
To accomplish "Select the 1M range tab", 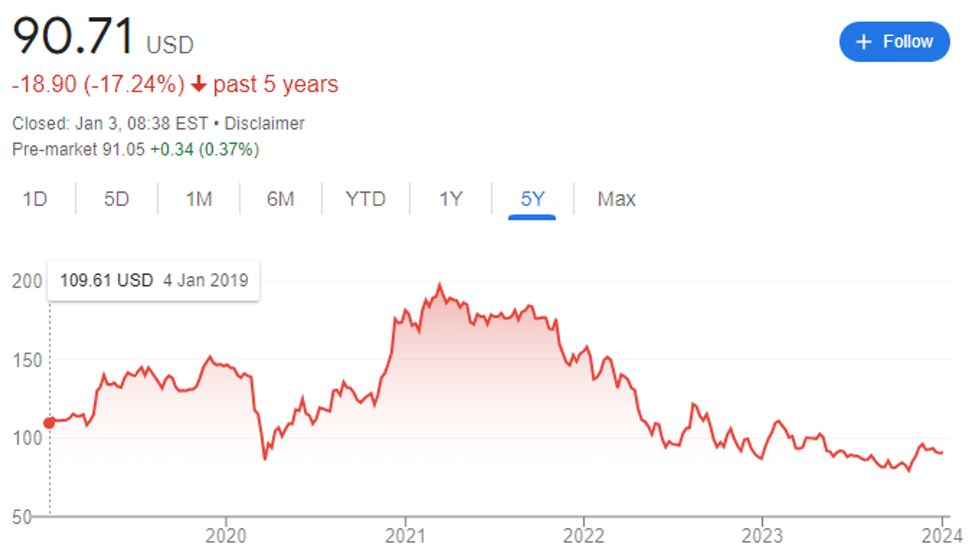I will pos(199,199).
